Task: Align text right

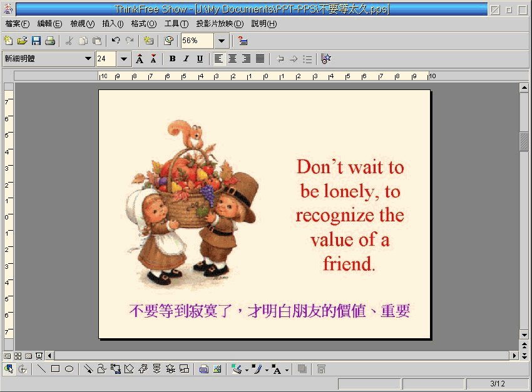Action: coord(247,59)
